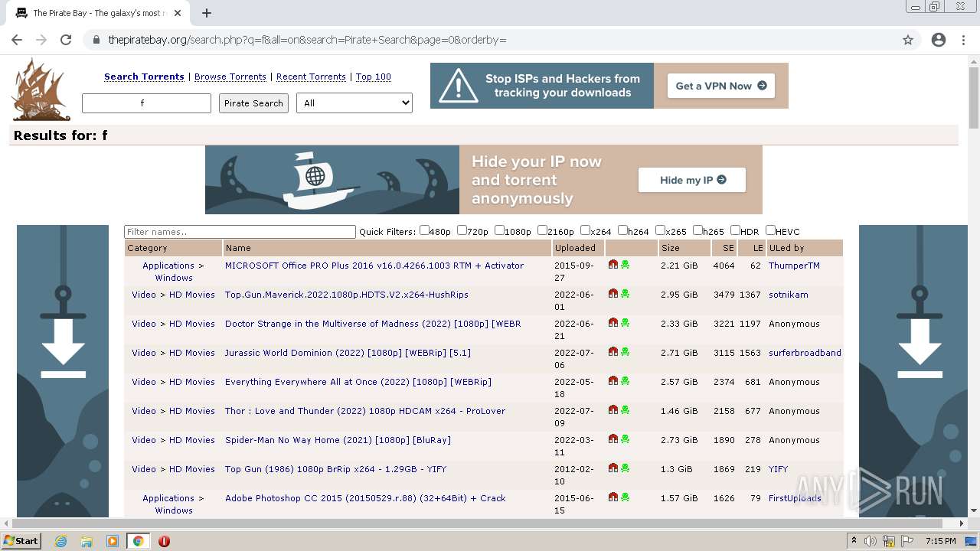The image size is (980, 551).
Task: Launch Internet Explorer from taskbar
Action: click(x=60, y=541)
